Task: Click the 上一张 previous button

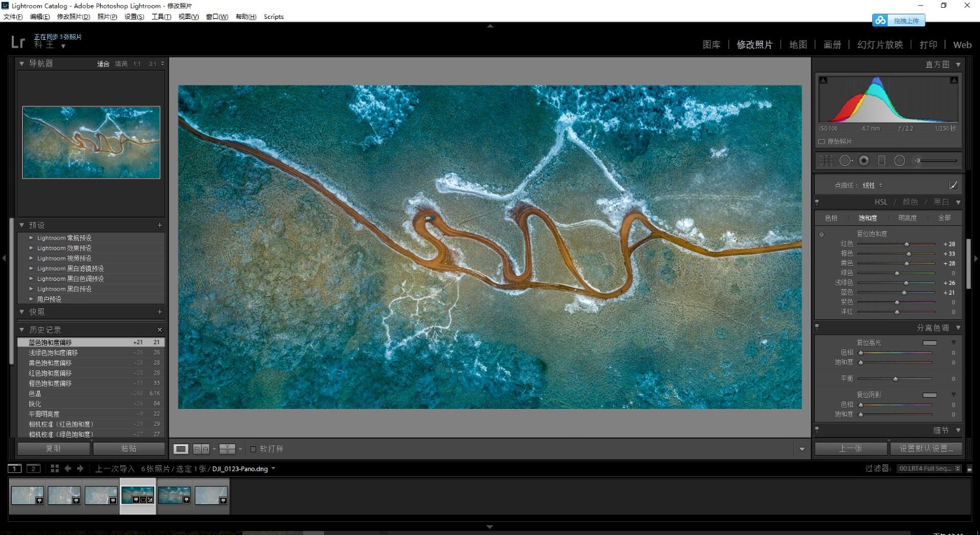Action: pos(851,449)
